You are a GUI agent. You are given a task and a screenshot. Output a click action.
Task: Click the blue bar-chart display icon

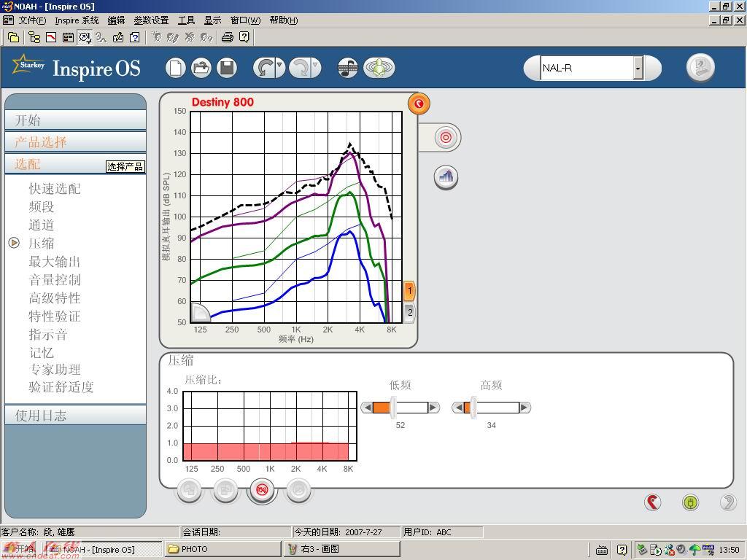(446, 177)
